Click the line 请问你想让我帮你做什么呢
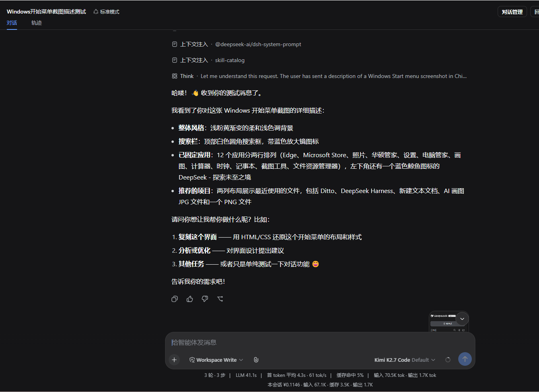This screenshot has height=392, width=539. pyautogui.click(x=220, y=219)
